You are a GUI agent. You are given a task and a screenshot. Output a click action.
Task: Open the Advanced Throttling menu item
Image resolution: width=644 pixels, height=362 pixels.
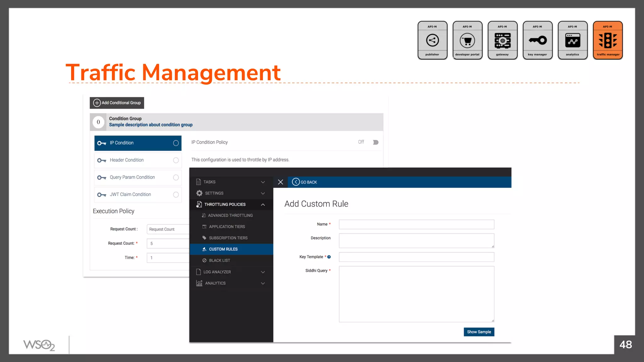pos(230,216)
